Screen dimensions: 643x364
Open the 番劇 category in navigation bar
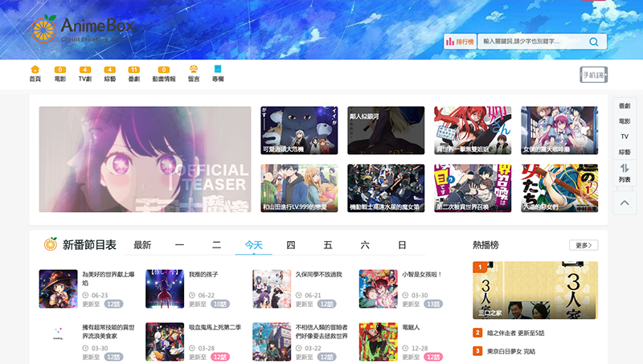[134, 74]
